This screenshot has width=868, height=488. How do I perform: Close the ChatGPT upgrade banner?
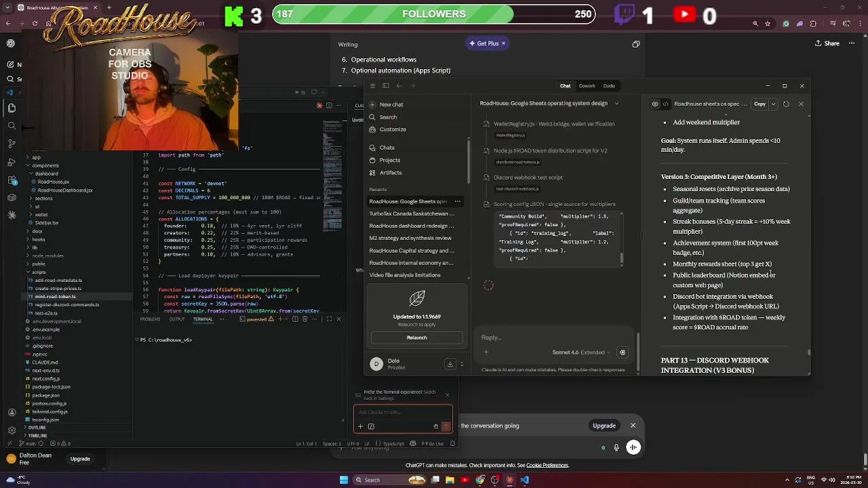tap(633, 426)
